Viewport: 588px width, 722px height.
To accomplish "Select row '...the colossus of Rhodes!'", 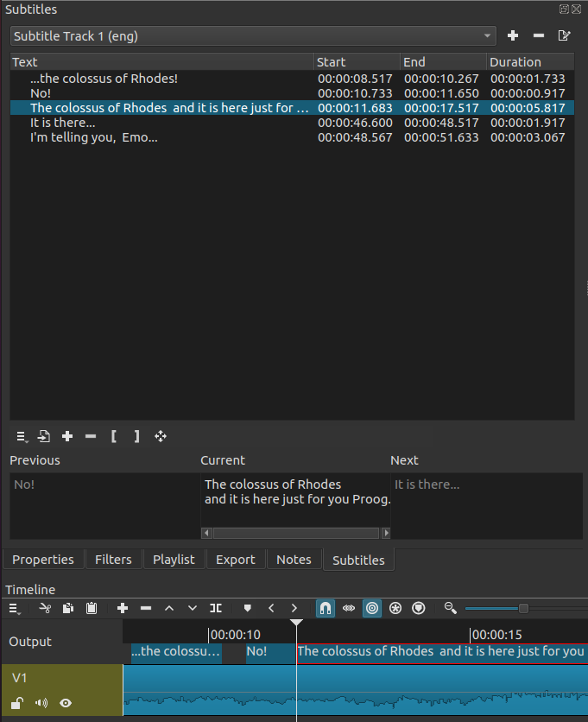I will point(292,79).
